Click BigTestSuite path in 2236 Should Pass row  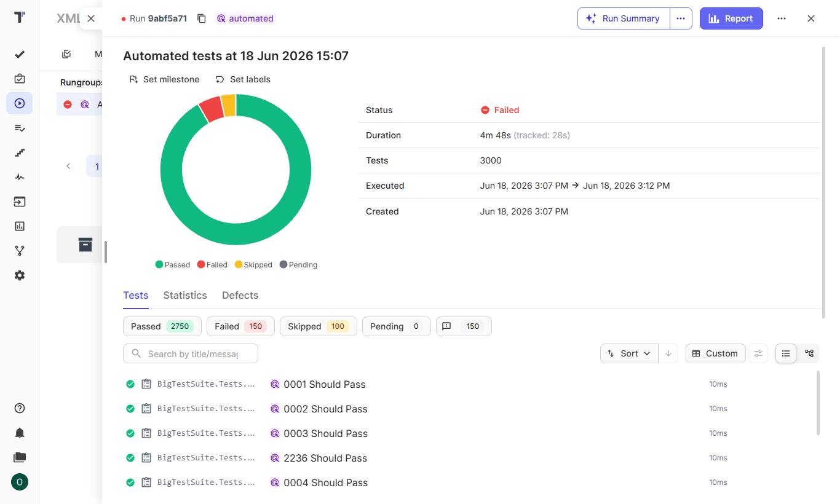click(x=206, y=458)
